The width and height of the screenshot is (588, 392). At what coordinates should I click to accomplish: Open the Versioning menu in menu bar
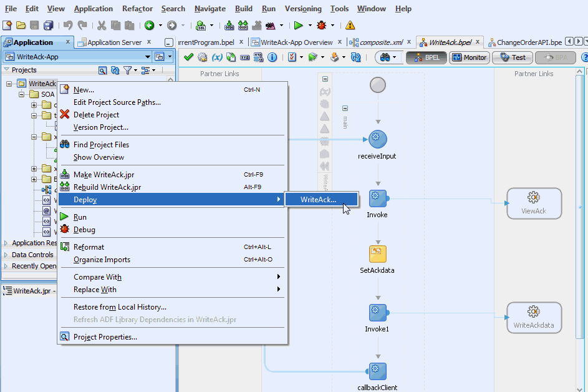[303, 9]
